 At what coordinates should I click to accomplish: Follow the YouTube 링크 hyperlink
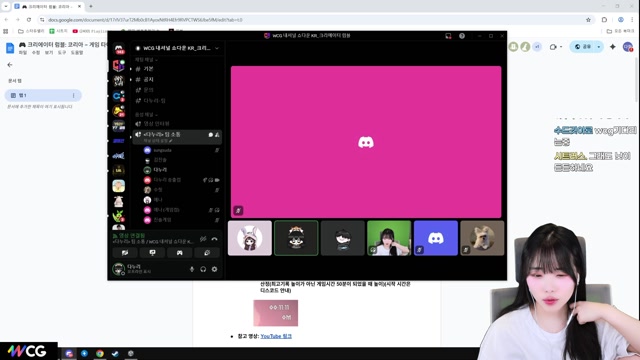[x=276, y=336]
